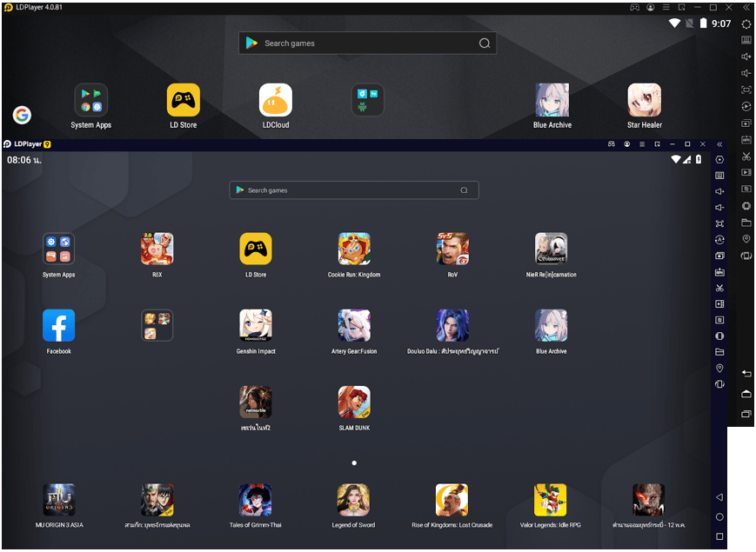This screenshot has height=552, width=756.
Task: Open account icon in LDPlayer 4 title bar
Action: [x=651, y=7]
